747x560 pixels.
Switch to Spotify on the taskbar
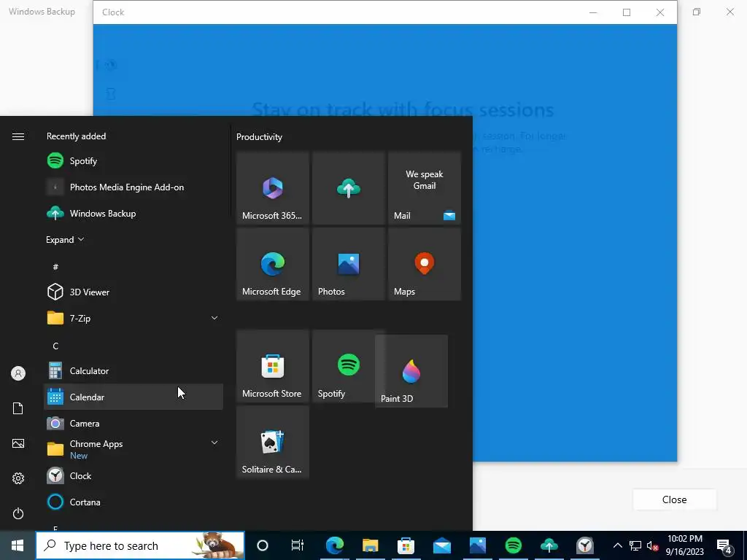[x=513, y=545]
